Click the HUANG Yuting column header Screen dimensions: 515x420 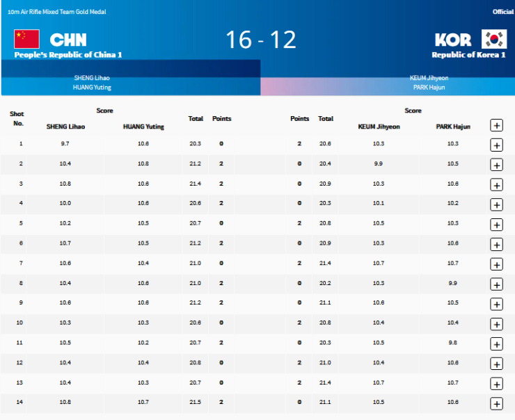pos(143,127)
